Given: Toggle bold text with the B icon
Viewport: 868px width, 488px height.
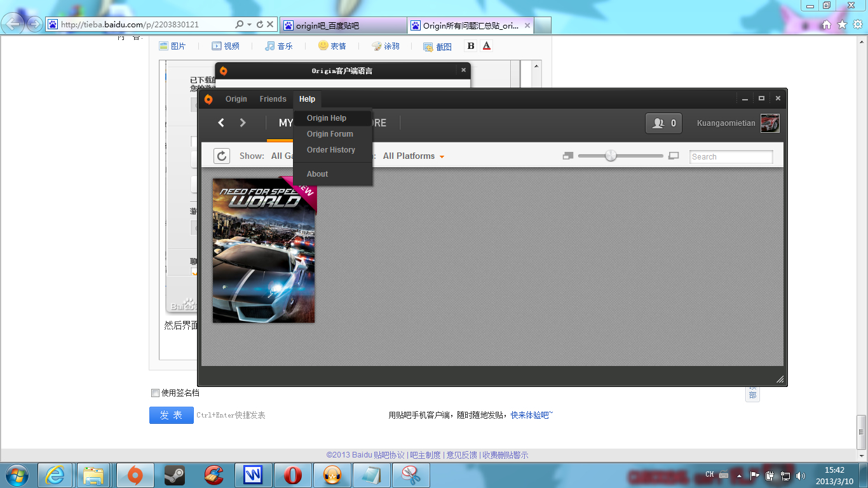Looking at the screenshot, I should 471,46.
